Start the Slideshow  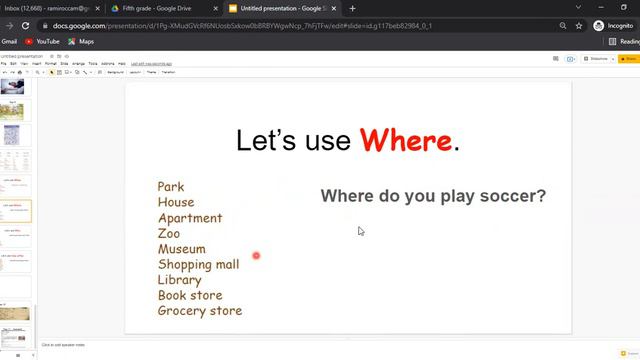(596, 59)
